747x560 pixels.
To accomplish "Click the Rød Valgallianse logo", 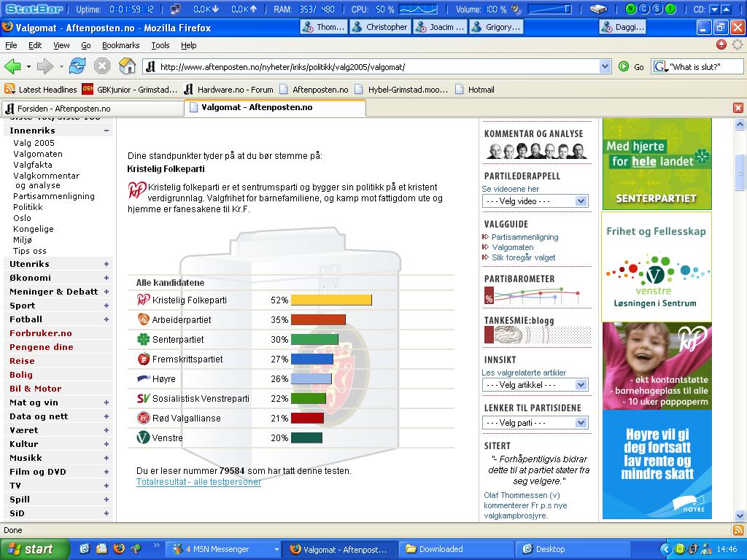I will click(x=144, y=418).
